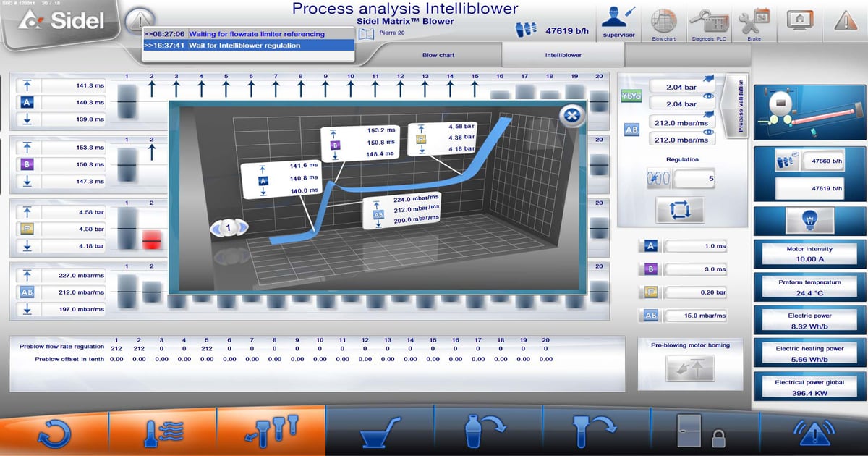Close the 3D process curve popup

572,116
